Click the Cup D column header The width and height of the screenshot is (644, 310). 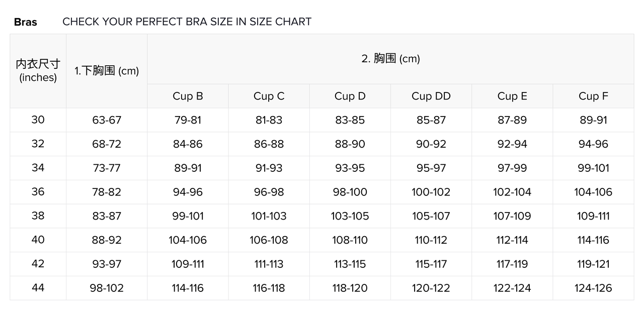click(350, 96)
